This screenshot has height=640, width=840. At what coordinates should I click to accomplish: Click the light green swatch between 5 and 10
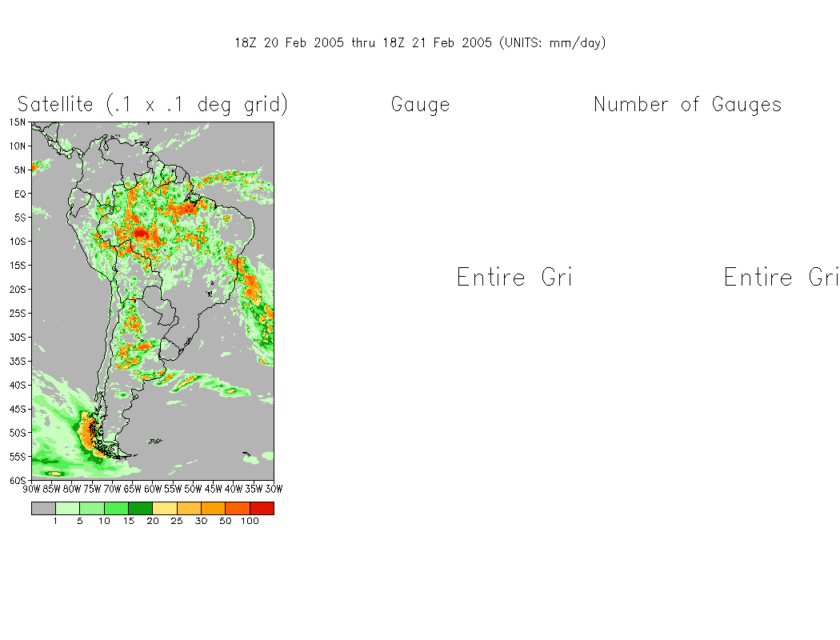[92, 508]
